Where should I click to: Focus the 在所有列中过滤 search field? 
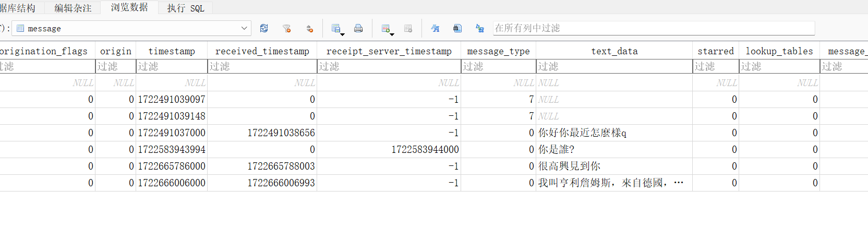653,28
